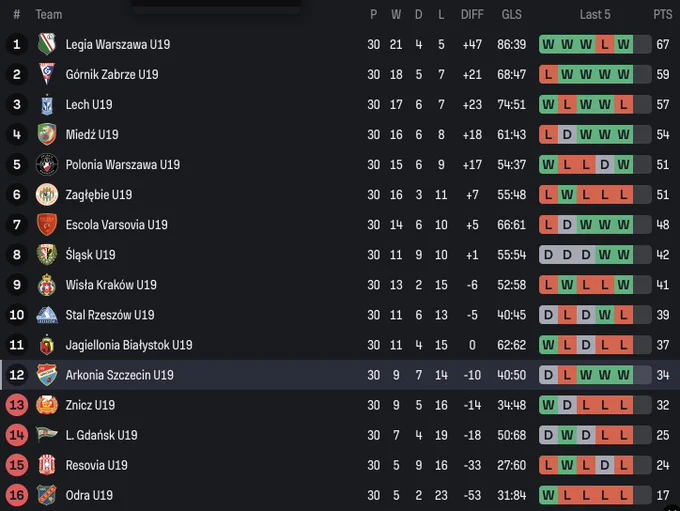
Task: Select the Śląsk U19 latest win marker
Action: tap(623, 255)
